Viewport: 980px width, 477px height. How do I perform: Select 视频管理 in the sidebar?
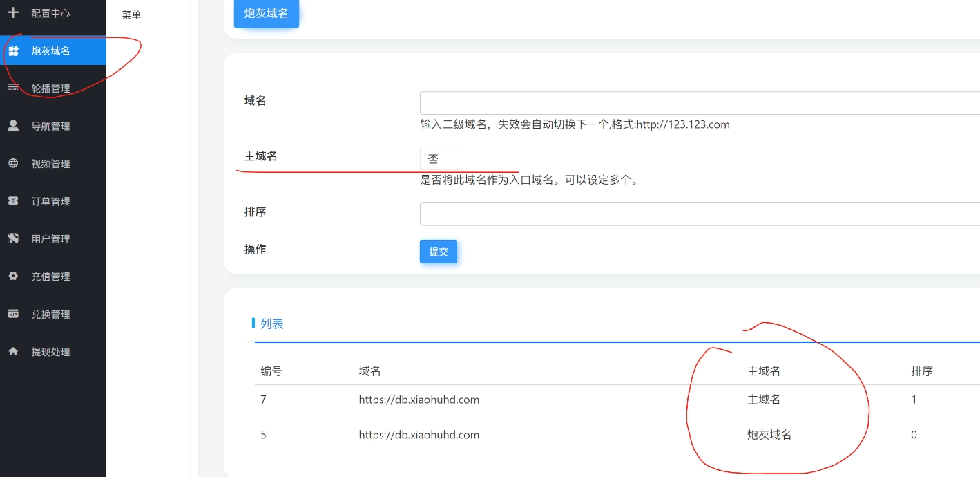pyautogui.click(x=50, y=164)
